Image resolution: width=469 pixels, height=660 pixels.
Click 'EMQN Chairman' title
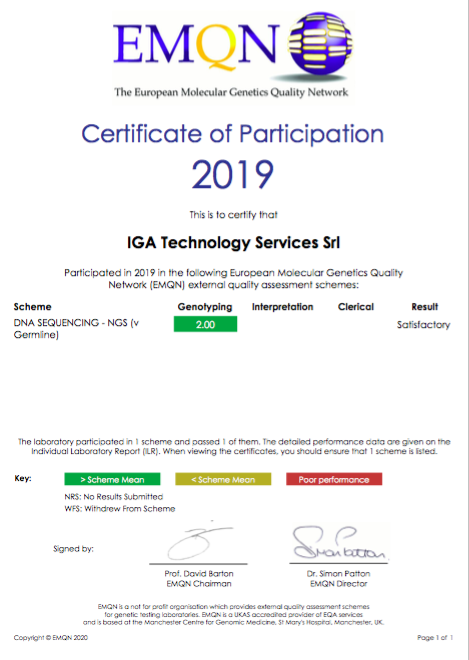coord(199,584)
